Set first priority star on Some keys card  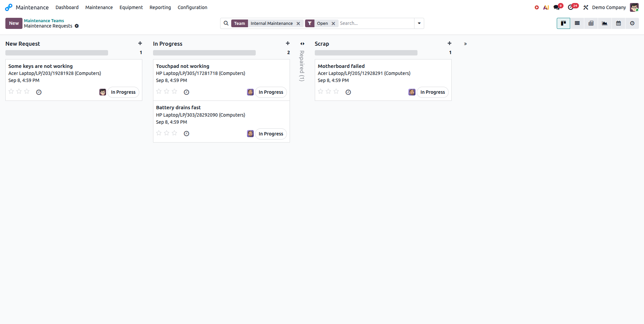click(x=11, y=91)
